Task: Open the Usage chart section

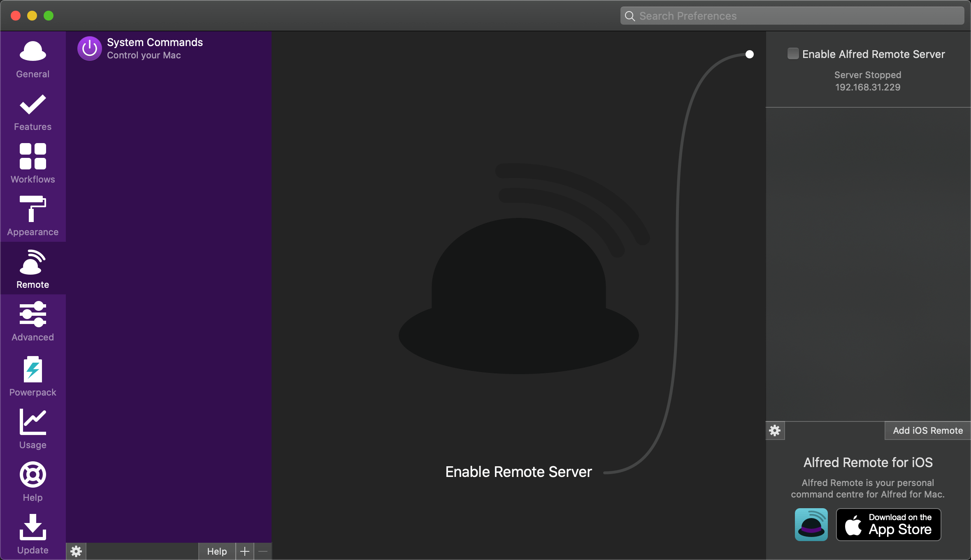Action: click(x=33, y=428)
